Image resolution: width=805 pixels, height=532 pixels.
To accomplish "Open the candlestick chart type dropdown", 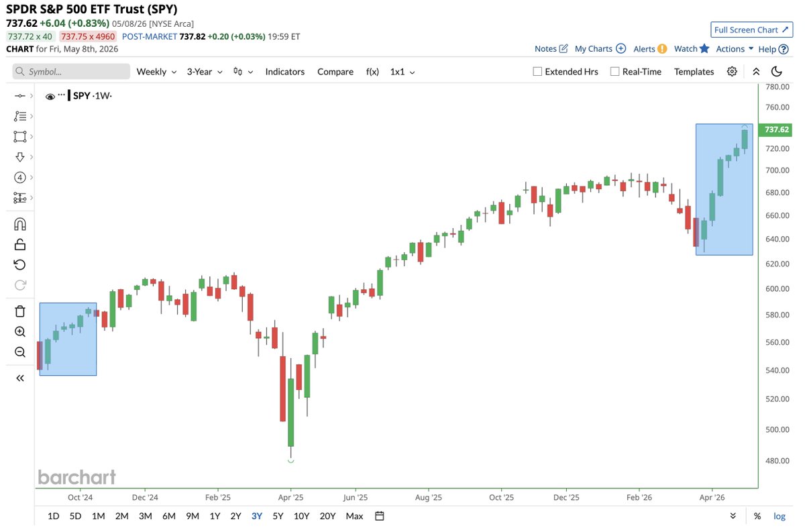I will pyautogui.click(x=243, y=72).
